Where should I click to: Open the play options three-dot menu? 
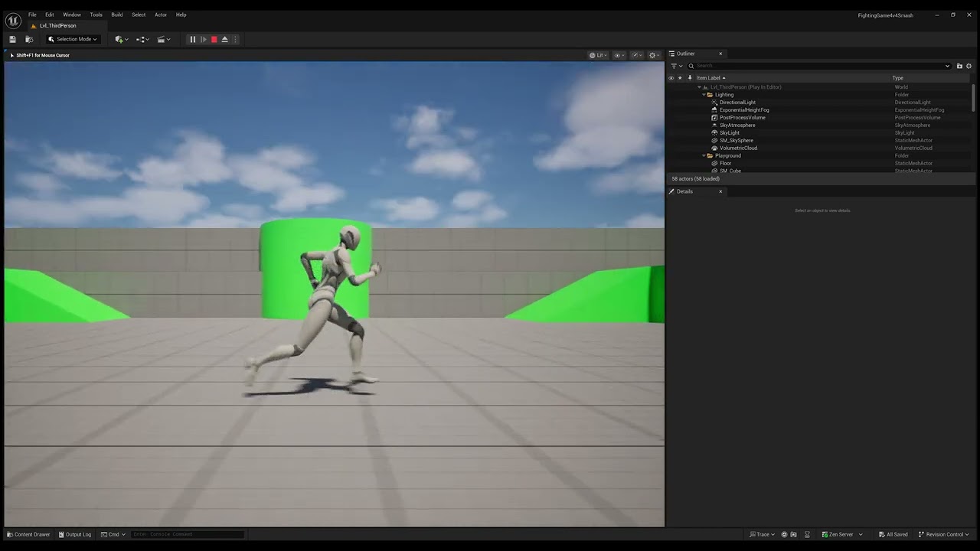pos(235,39)
